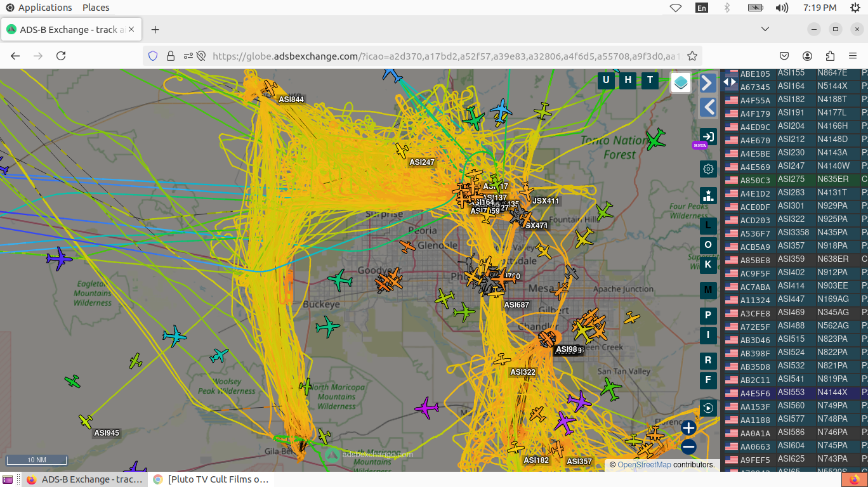Open a new browser tab
Screen dimensions: 868x487
click(x=155, y=30)
